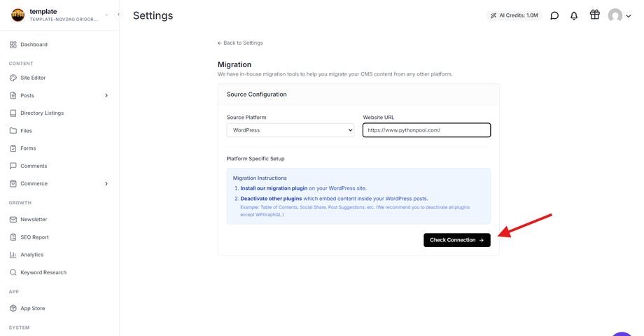Click 'Deactivate other plugins' link
Image resolution: width=644 pixels, height=336 pixels.
pos(271,198)
